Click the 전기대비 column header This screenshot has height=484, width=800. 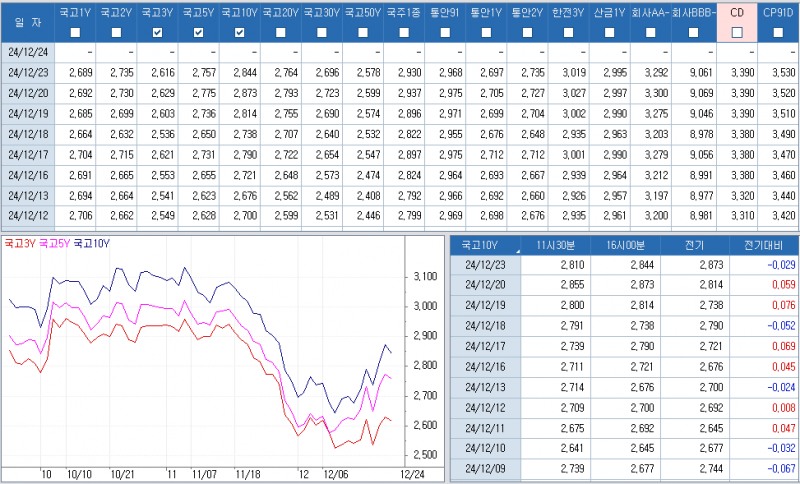(765, 246)
